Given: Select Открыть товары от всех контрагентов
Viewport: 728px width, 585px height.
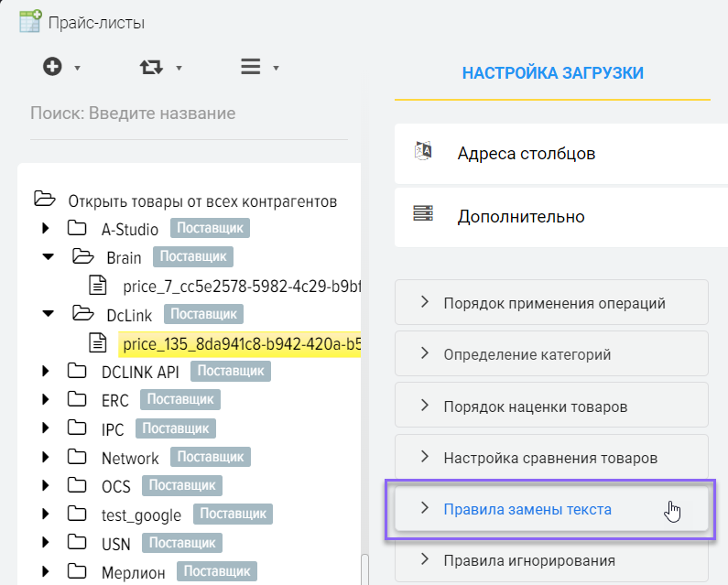Looking at the screenshot, I should pyautogui.click(x=201, y=200).
